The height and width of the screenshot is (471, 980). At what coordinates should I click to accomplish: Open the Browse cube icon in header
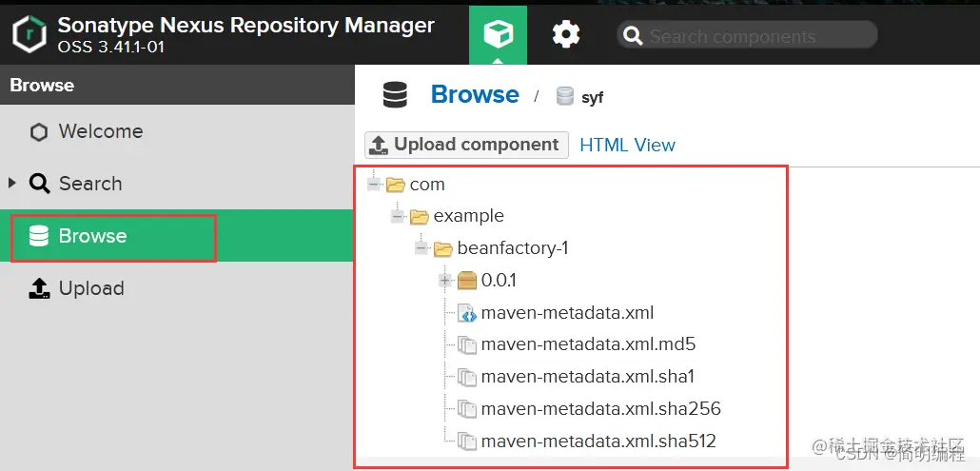click(499, 34)
